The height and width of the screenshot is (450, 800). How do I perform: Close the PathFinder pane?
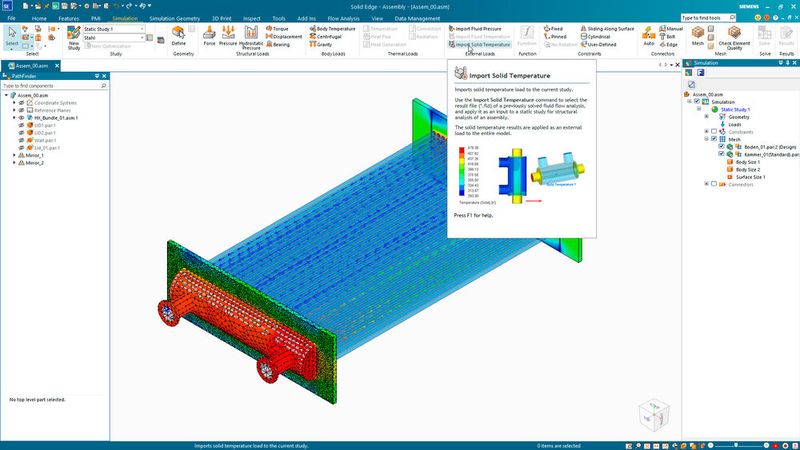104,76
